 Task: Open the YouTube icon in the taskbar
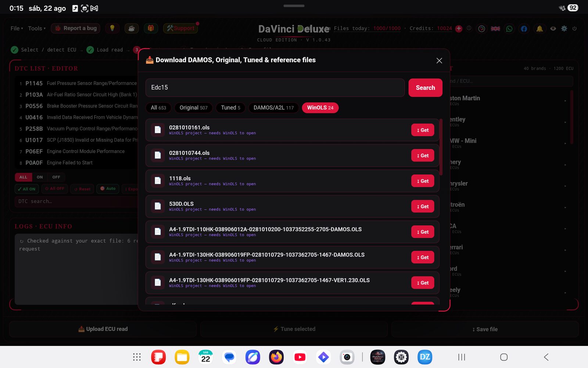tap(300, 357)
